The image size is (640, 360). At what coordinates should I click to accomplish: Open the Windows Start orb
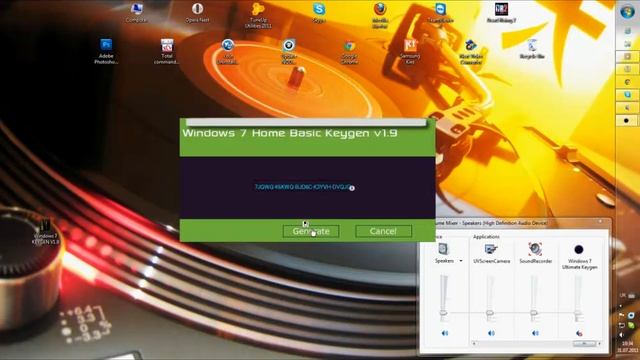[x=627, y=12]
